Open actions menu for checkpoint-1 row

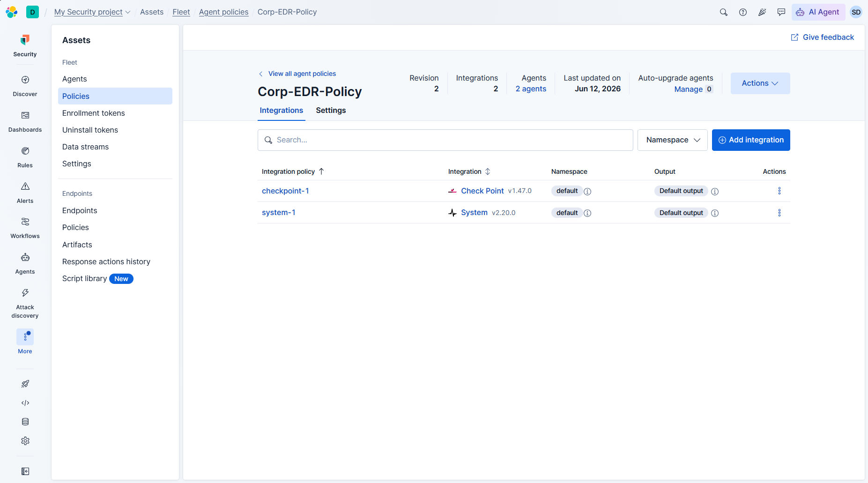pyautogui.click(x=779, y=191)
